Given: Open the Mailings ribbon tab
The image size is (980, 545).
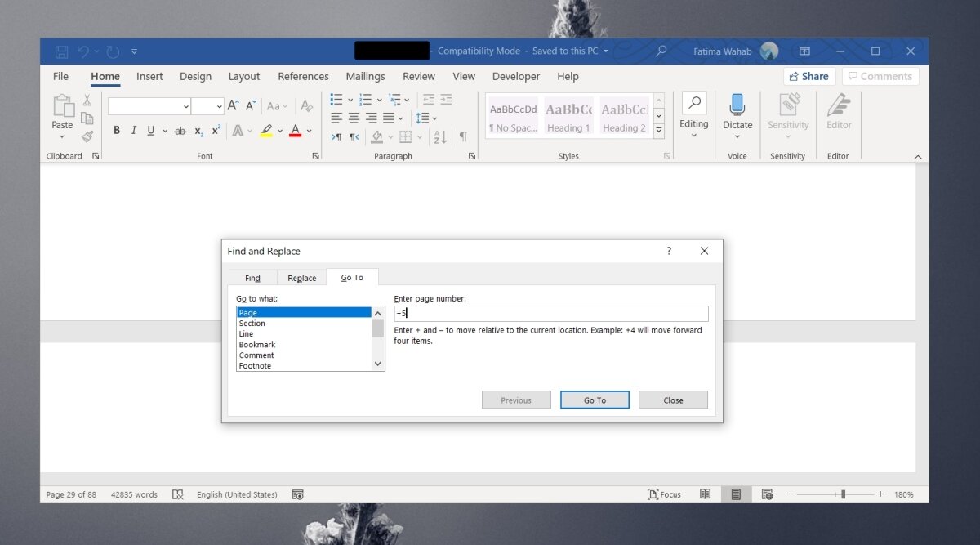Looking at the screenshot, I should (x=365, y=76).
